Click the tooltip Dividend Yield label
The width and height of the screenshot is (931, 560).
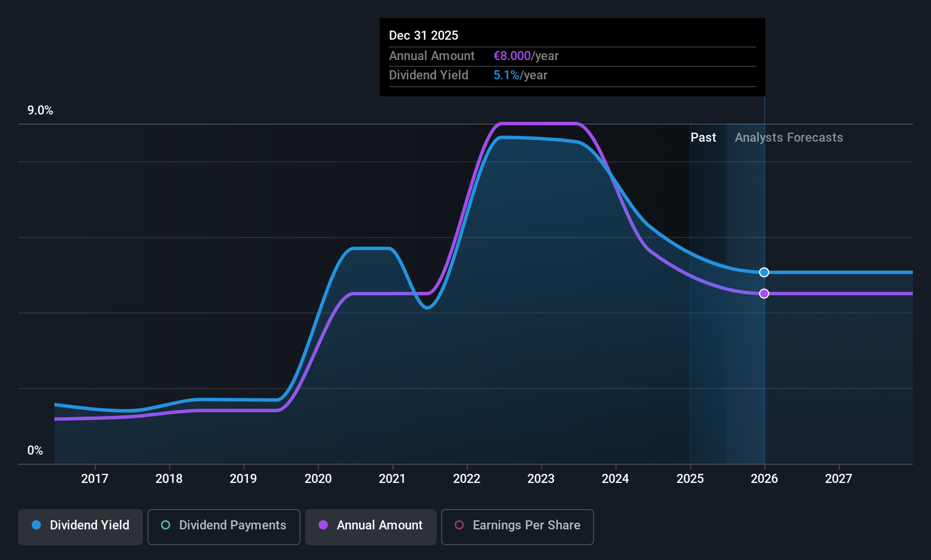tap(429, 75)
